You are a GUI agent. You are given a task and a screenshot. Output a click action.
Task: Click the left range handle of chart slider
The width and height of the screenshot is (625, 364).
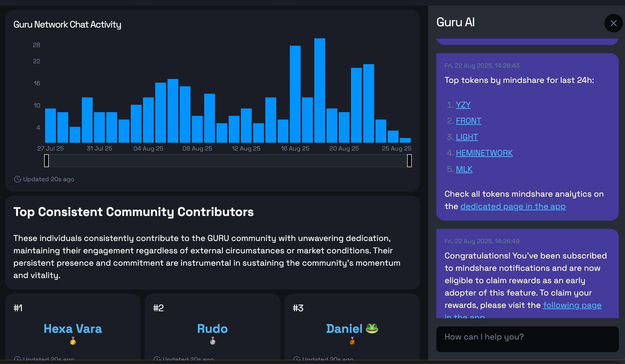coord(47,161)
